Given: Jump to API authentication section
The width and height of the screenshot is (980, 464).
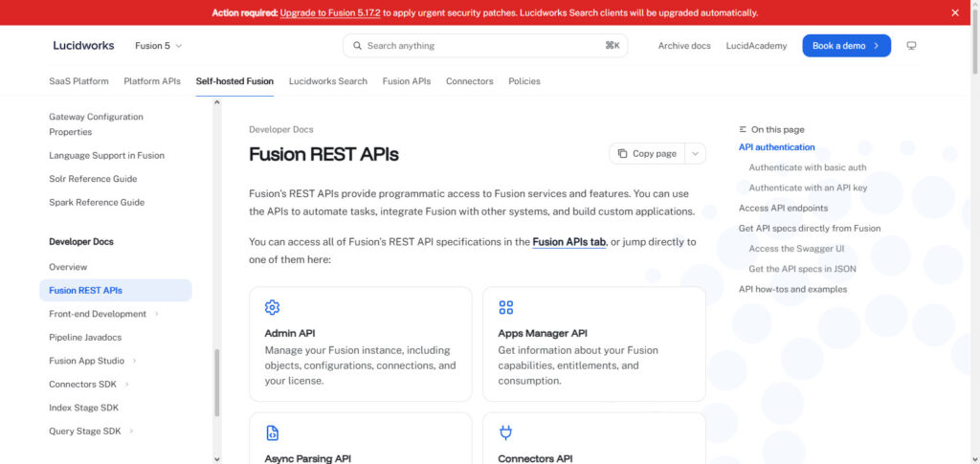Looking at the screenshot, I should pos(777,147).
